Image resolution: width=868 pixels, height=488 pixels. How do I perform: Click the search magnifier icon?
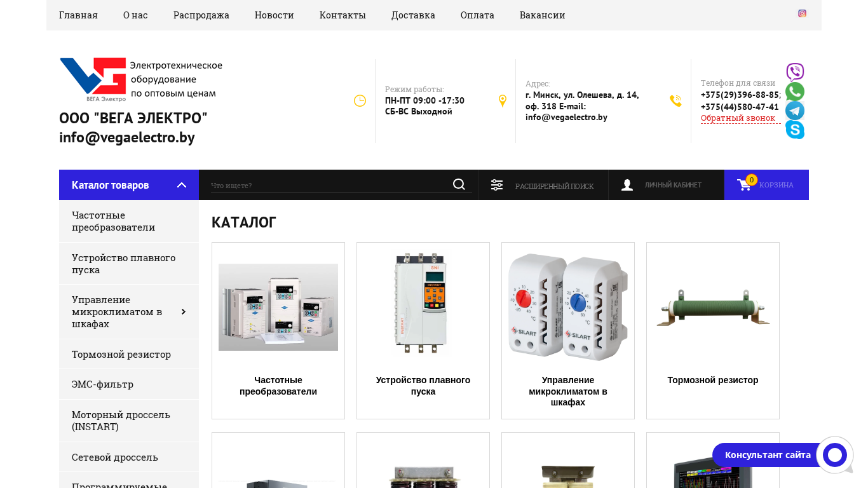459,184
